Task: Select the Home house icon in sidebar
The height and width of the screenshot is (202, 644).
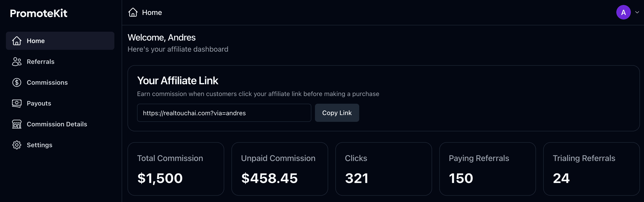Action: pyautogui.click(x=17, y=41)
